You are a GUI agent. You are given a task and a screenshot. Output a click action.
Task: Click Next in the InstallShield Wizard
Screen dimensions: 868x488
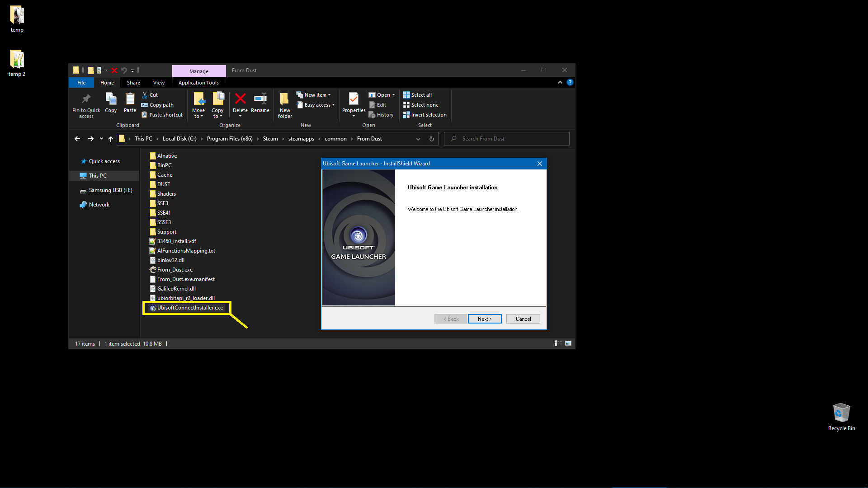484,319
